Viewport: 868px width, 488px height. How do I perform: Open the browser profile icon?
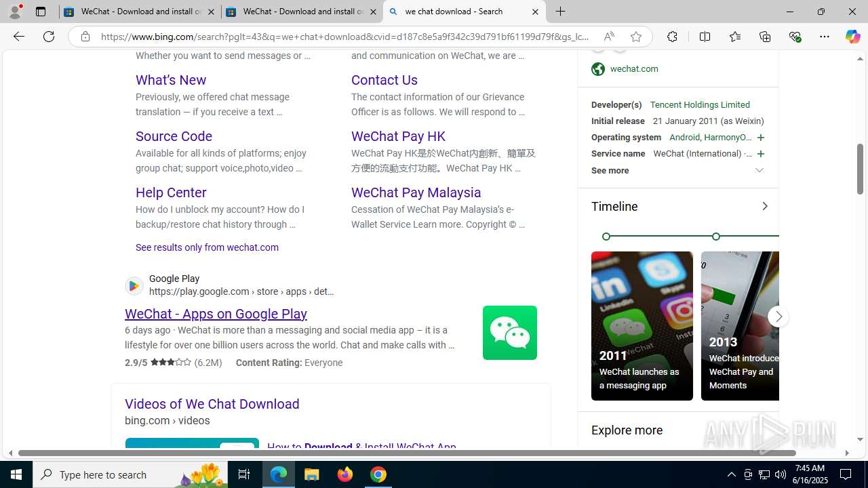click(x=15, y=12)
